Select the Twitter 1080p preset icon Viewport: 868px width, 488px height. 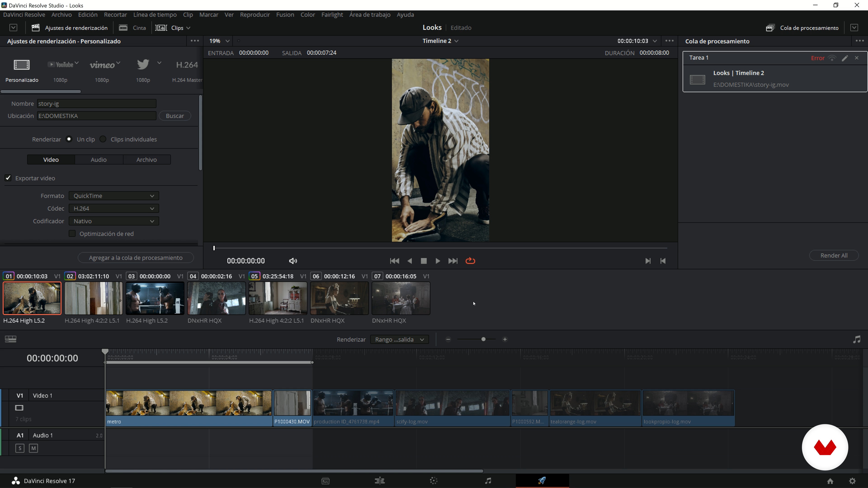click(x=143, y=64)
